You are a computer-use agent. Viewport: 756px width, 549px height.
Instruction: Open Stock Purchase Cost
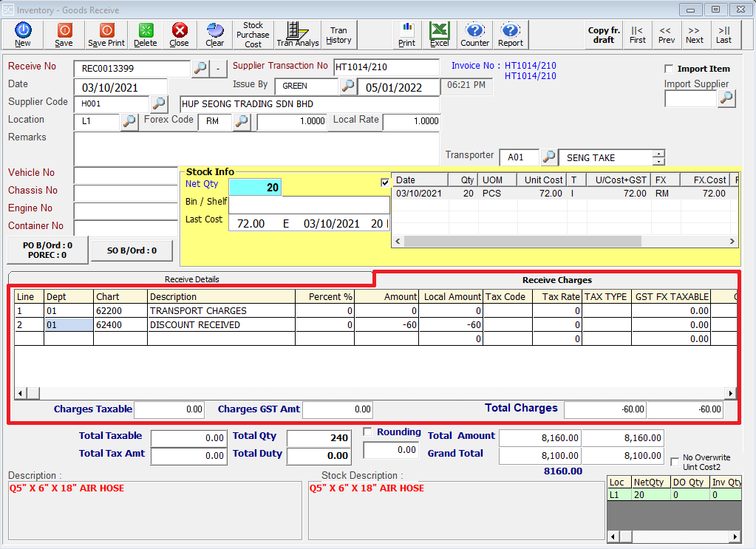[x=253, y=35]
